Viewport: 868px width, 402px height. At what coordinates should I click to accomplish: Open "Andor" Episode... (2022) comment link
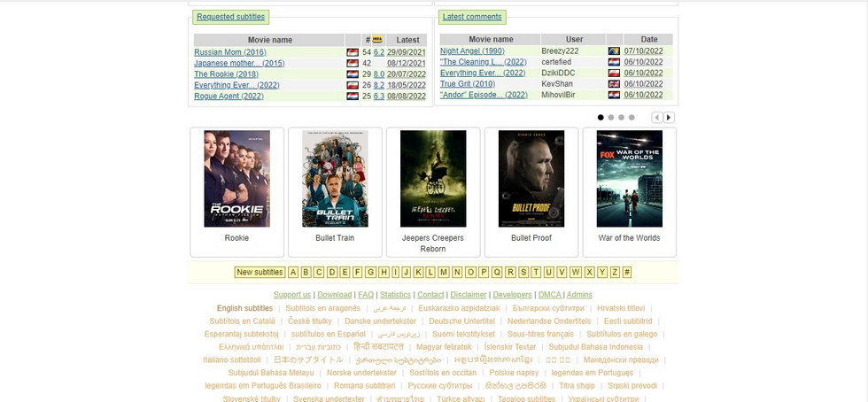tap(484, 95)
